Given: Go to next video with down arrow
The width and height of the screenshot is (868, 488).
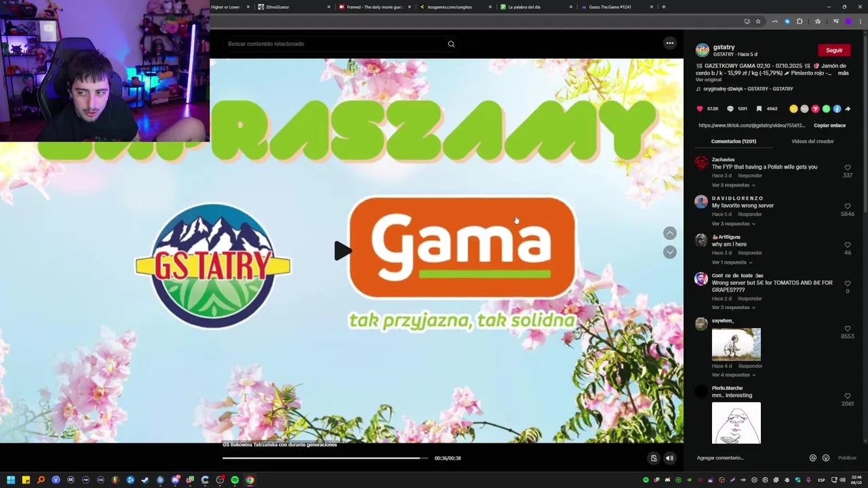Looking at the screenshot, I should [x=670, y=252].
